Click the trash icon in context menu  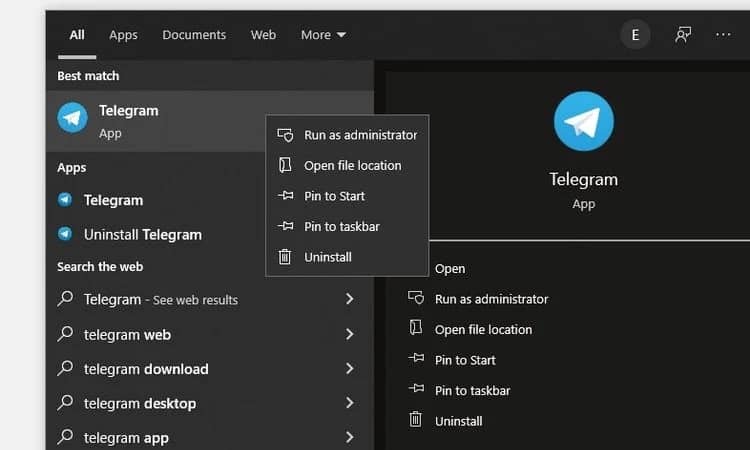pos(285,257)
